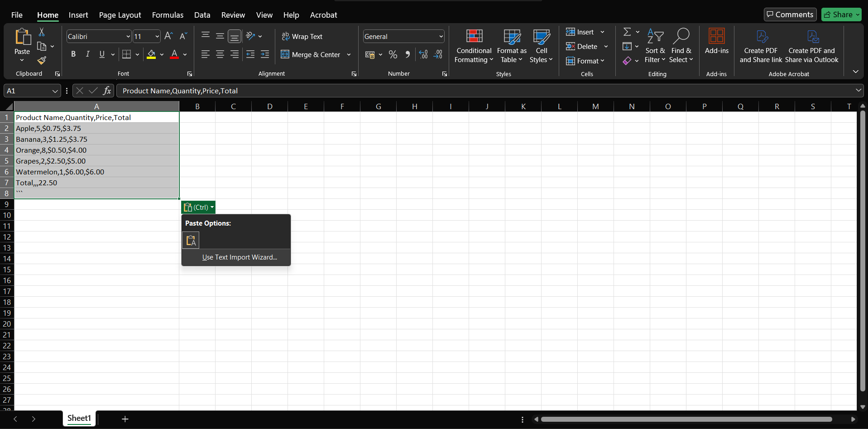Switch to the Formulas ribbon tab
Screen dimensions: 868x429
[x=168, y=14]
